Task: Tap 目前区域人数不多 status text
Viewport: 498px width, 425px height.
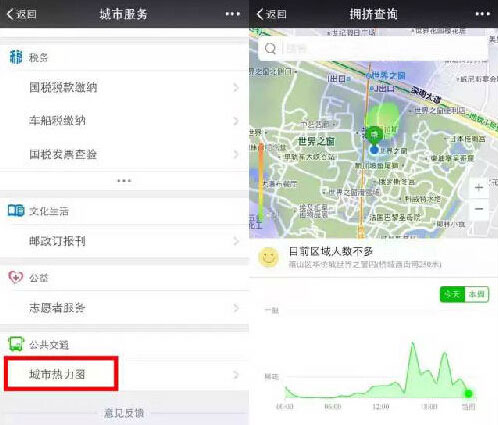Action: (x=330, y=251)
